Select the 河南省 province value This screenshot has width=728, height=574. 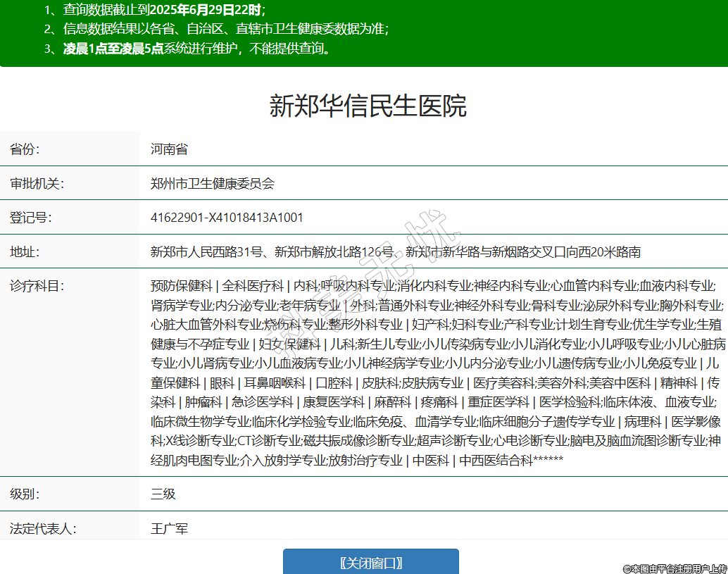click(169, 149)
